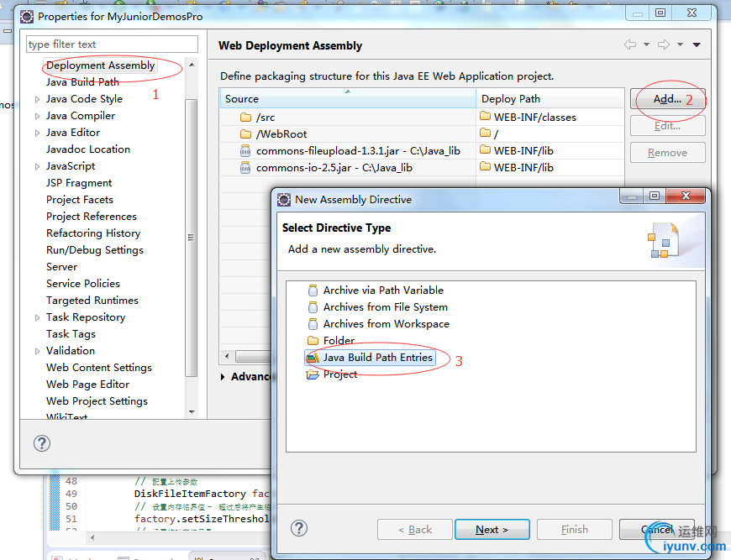Click the assembly table scroll left arrow

227,357
